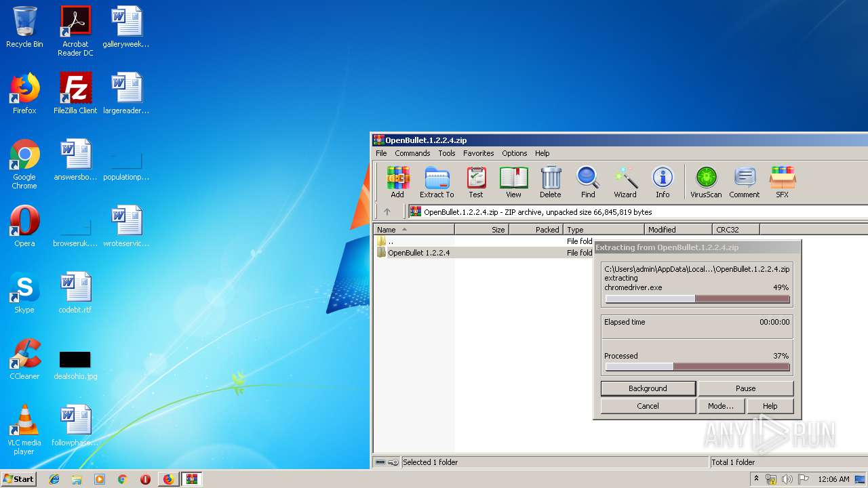Select the Skype desktop shortcut
868x488 pixels.
click(x=24, y=293)
